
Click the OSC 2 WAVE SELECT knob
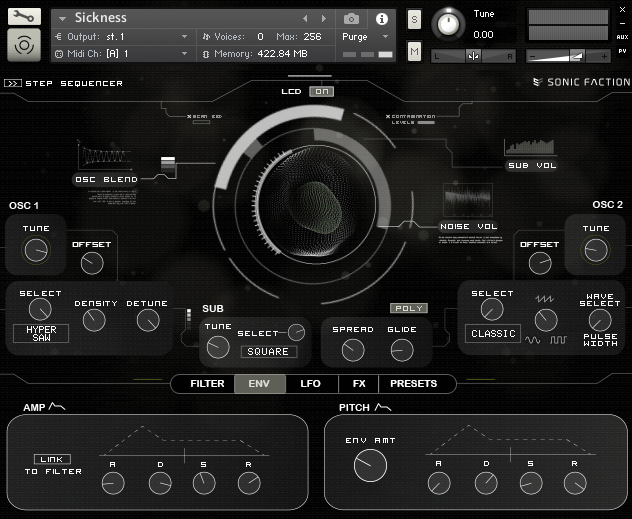coord(600,320)
